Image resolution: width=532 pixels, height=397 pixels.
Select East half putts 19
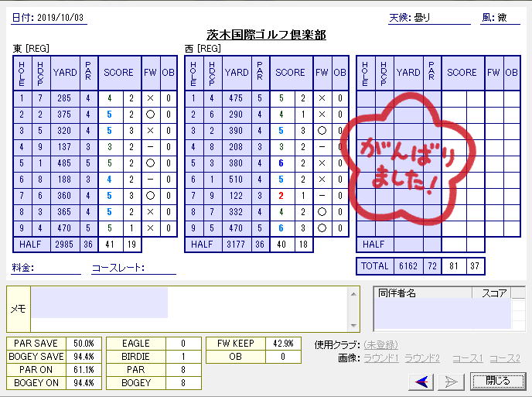click(132, 245)
